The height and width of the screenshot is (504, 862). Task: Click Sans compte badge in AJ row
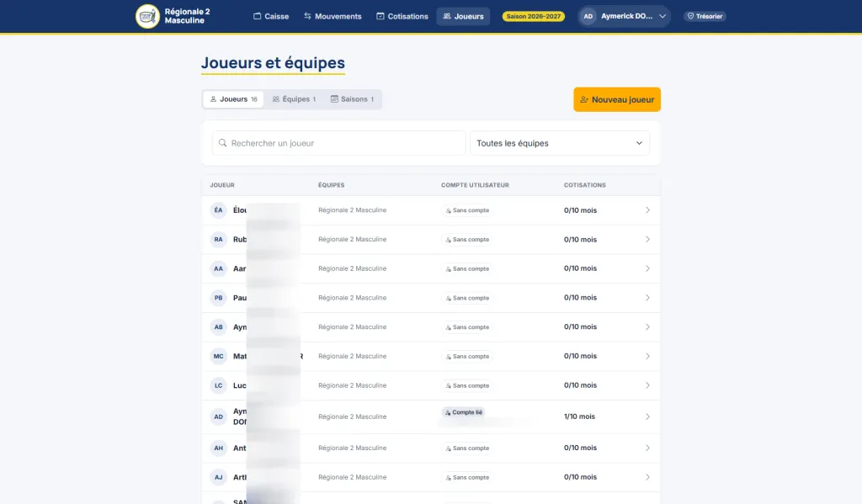pos(466,477)
